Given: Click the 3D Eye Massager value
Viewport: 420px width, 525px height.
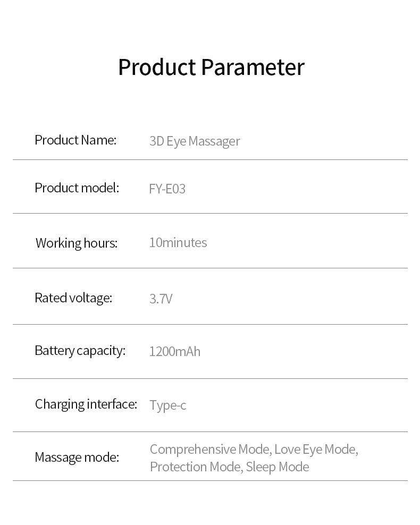Looking at the screenshot, I should (195, 141).
